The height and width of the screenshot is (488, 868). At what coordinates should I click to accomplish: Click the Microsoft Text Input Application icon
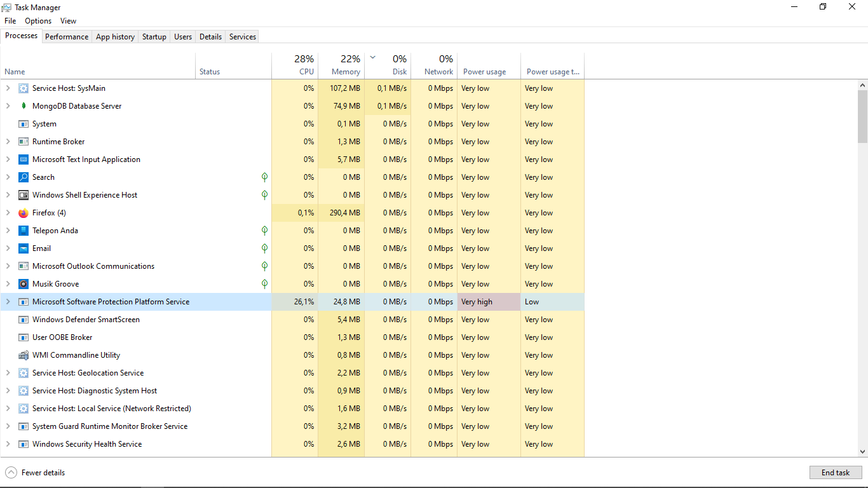(24, 159)
